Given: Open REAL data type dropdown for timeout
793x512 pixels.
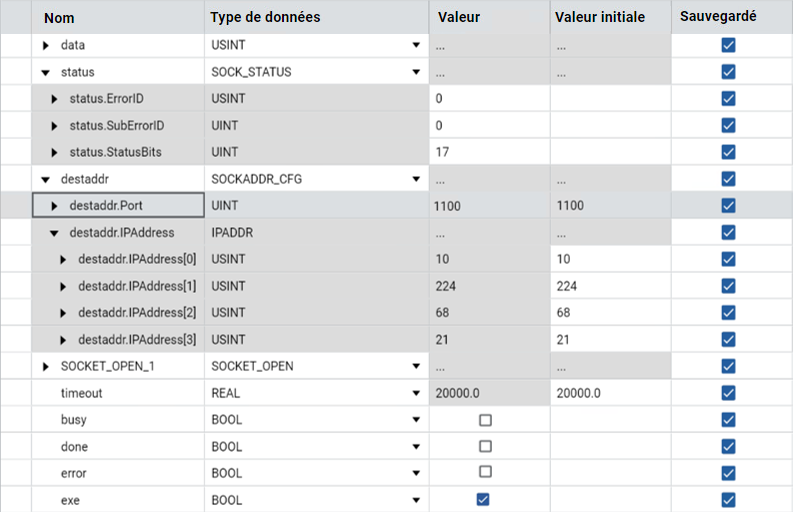Looking at the screenshot, I should 416,393.
